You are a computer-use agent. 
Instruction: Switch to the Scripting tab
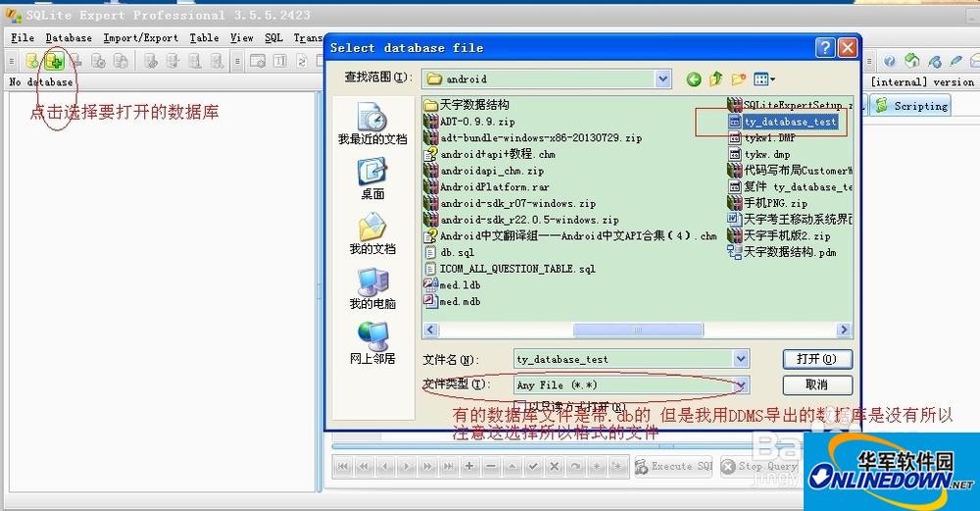pos(911,106)
